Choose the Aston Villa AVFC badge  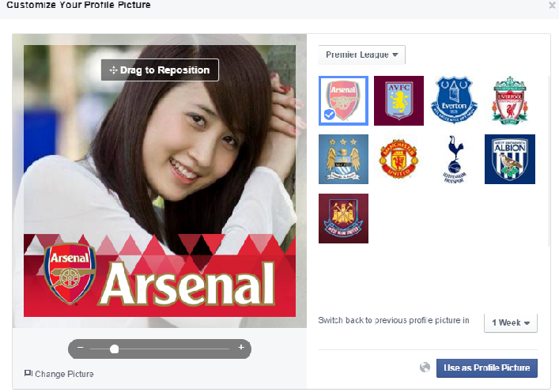pos(398,100)
